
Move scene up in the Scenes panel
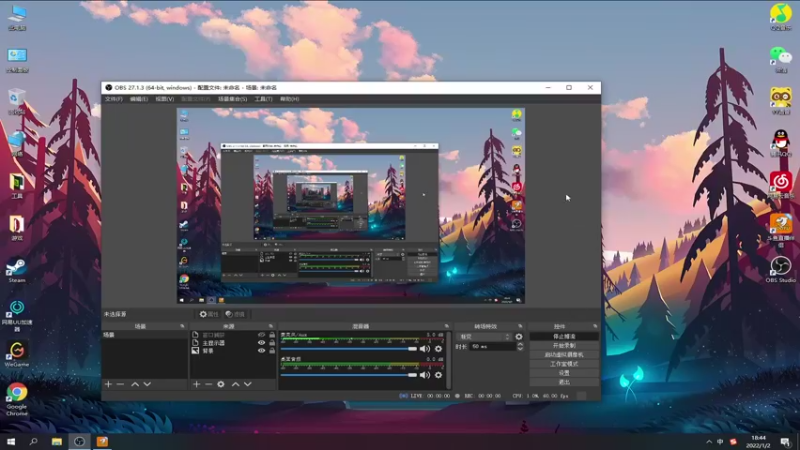pos(135,384)
